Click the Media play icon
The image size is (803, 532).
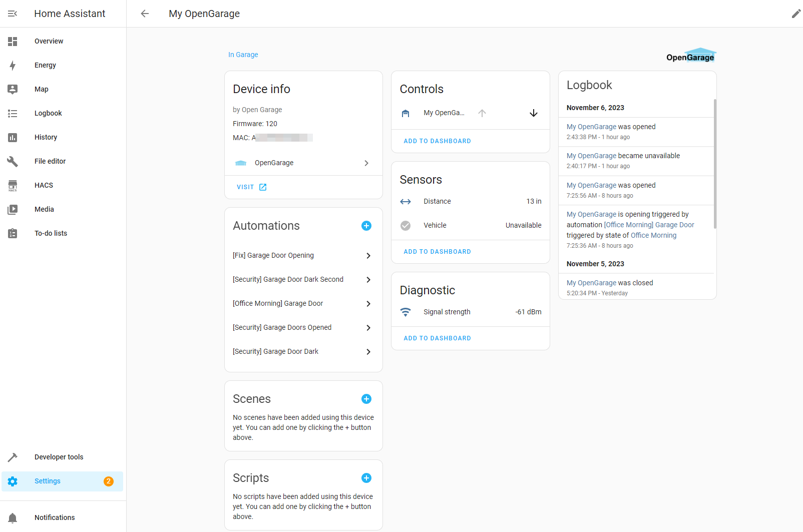tap(13, 209)
